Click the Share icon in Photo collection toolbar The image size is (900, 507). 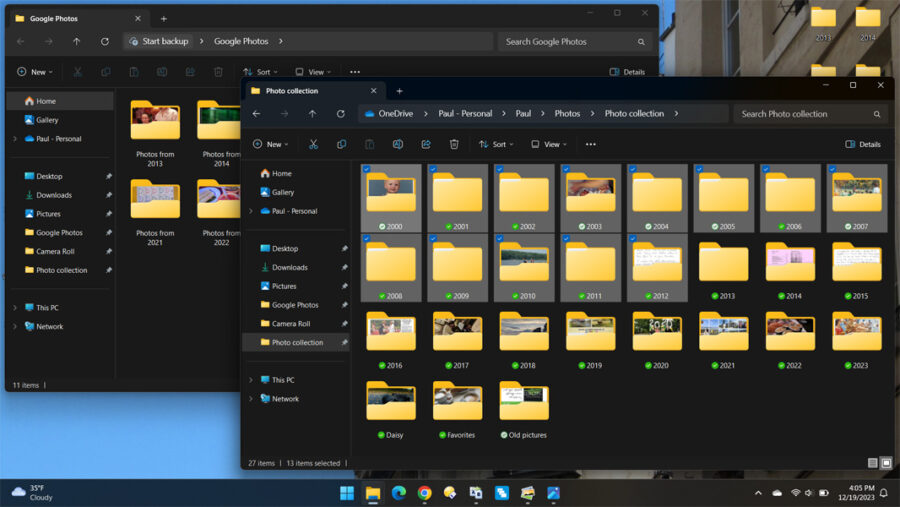426,144
